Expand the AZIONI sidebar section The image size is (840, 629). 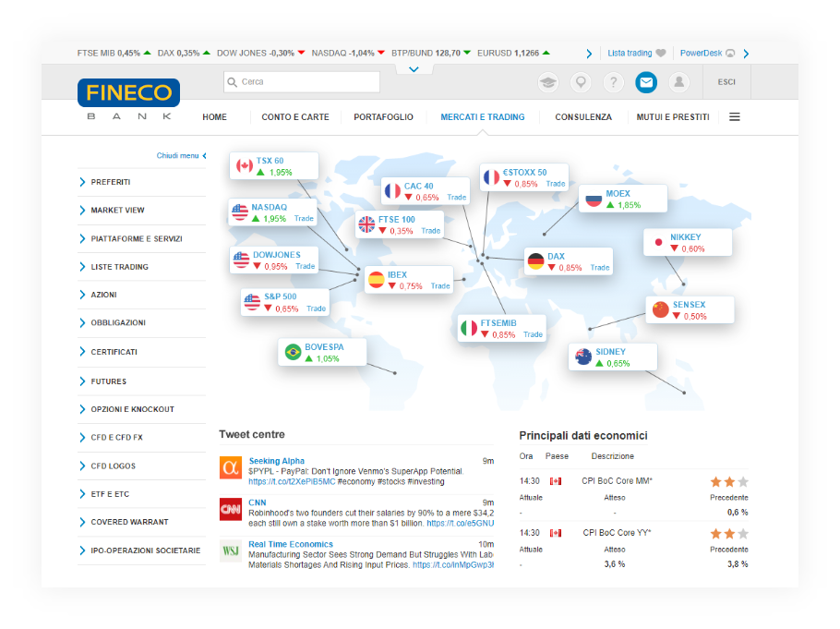(141, 295)
